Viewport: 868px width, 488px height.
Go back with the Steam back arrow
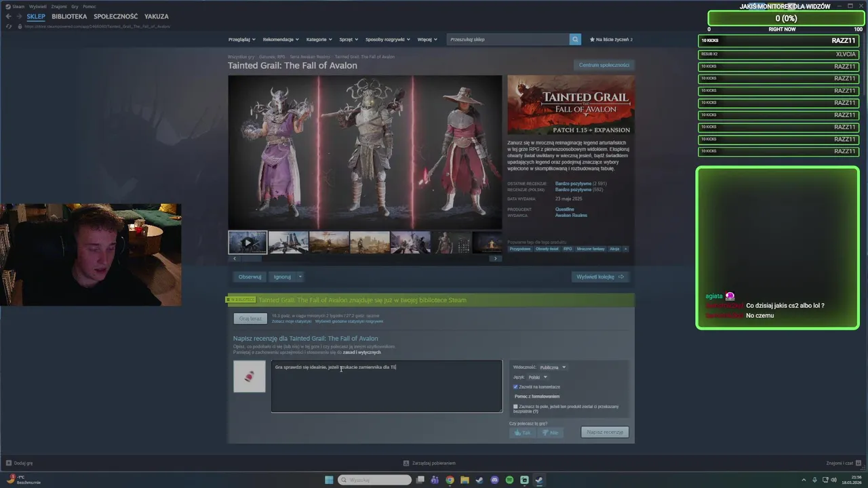click(8, 16)
